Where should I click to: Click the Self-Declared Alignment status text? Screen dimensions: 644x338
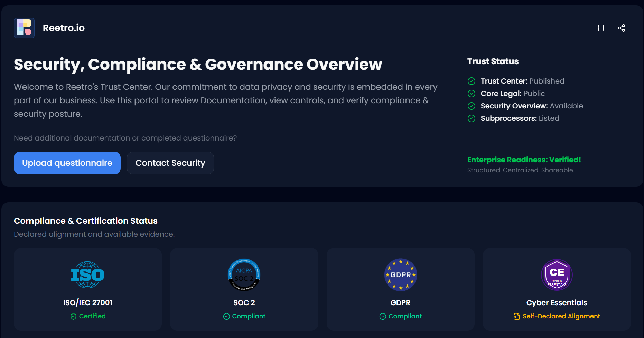561,316
